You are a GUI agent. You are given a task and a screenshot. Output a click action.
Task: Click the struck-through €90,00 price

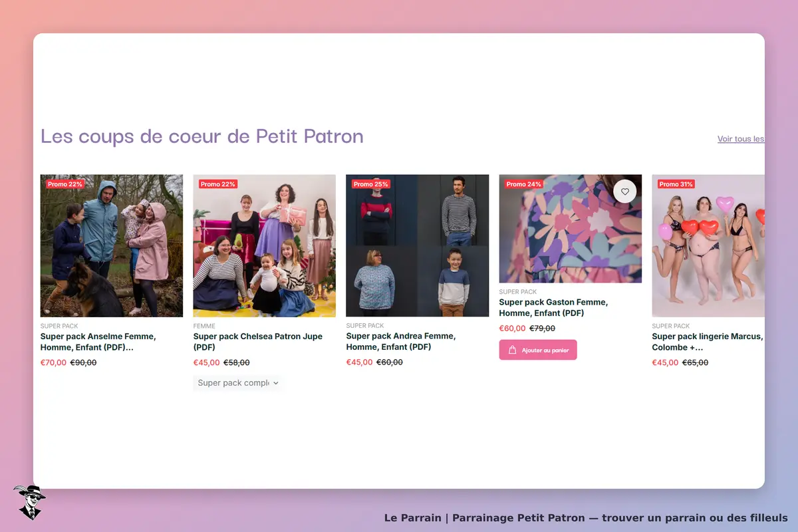(x=84, y=362)
